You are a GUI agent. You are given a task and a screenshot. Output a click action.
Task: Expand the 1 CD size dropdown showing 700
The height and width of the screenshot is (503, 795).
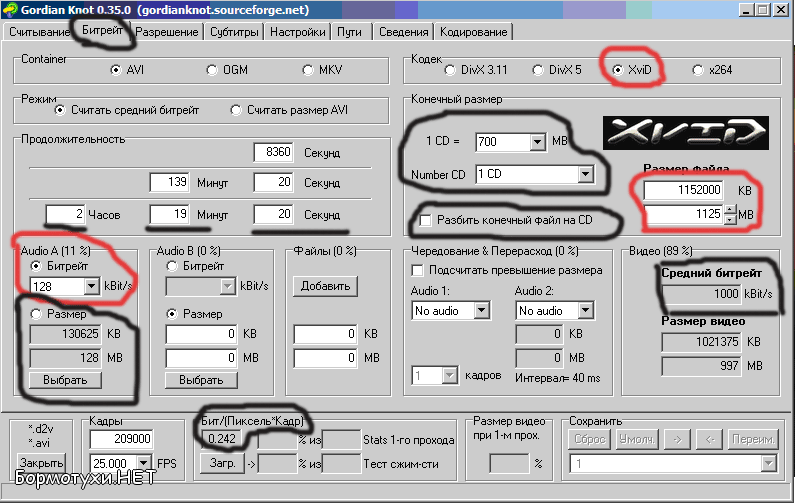[x=537, y=142]
